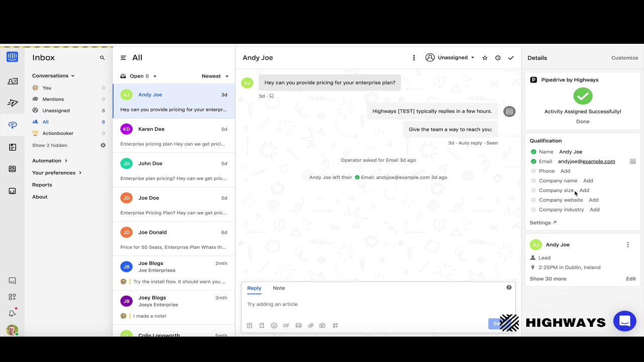Expand Your preferences section
Screen dimensions: 644x362
point(57,173)
